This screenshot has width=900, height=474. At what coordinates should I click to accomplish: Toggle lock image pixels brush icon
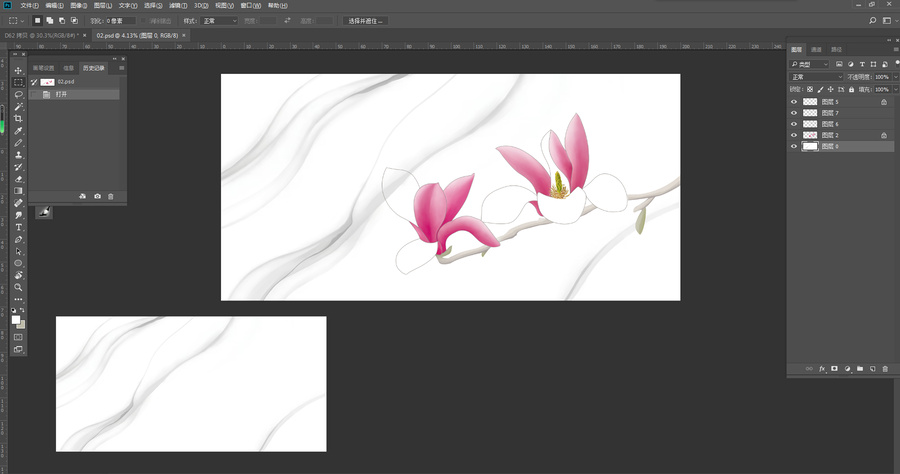[x=820, y=90]
